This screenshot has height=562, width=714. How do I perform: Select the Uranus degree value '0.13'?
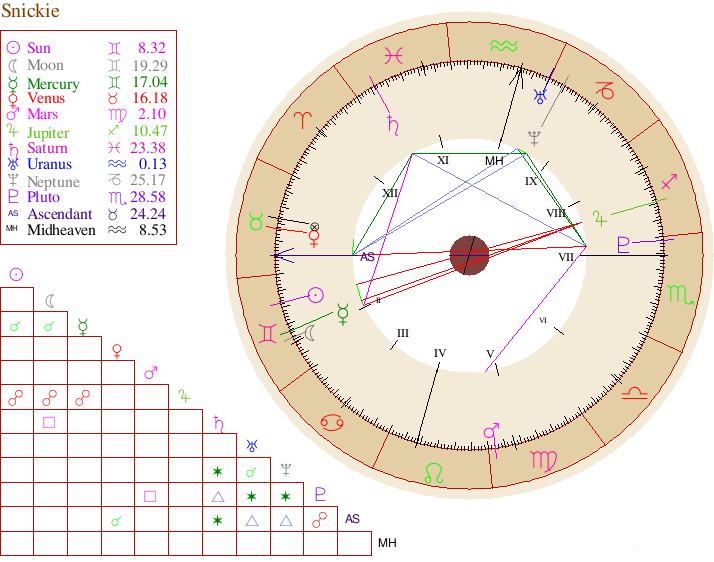[153, 163]
